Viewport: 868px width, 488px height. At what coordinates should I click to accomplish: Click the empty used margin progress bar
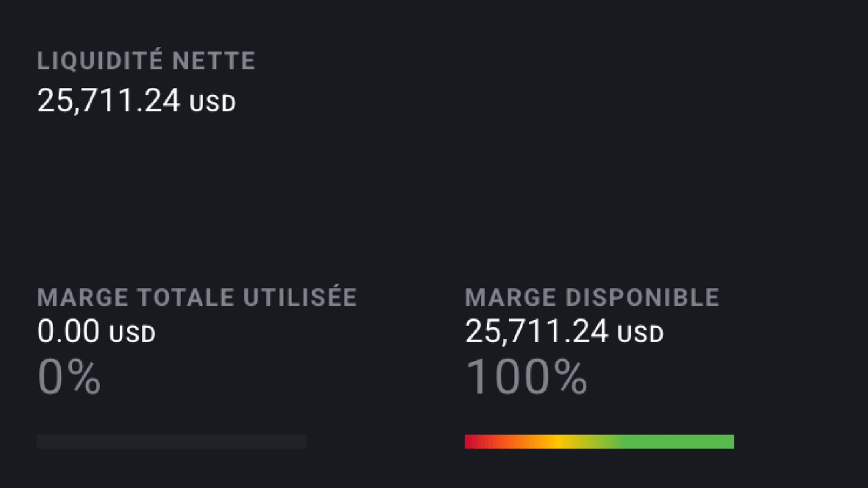pos(171,442)
